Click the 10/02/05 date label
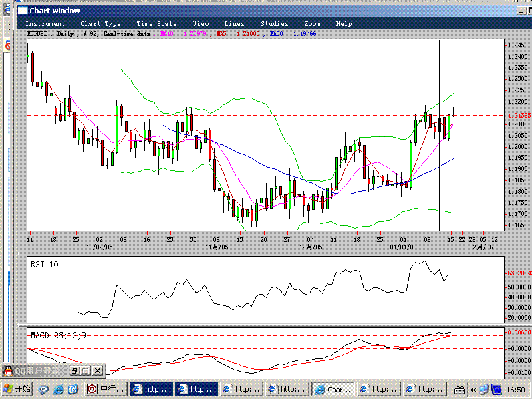The width and height of the screenshot is (532, 399). click(x=99, y=247)
